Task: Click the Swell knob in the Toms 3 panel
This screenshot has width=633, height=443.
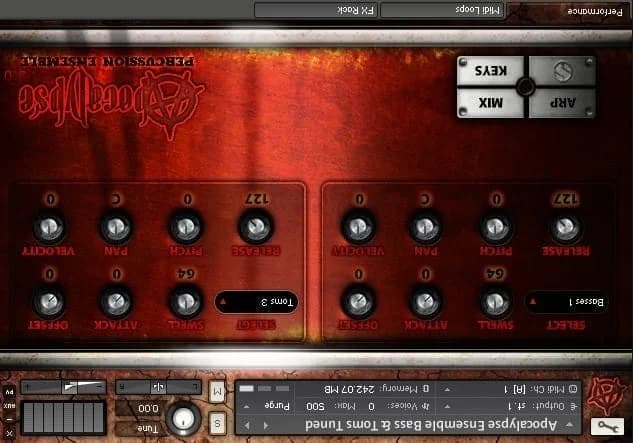Action: (x=183, y=300)
